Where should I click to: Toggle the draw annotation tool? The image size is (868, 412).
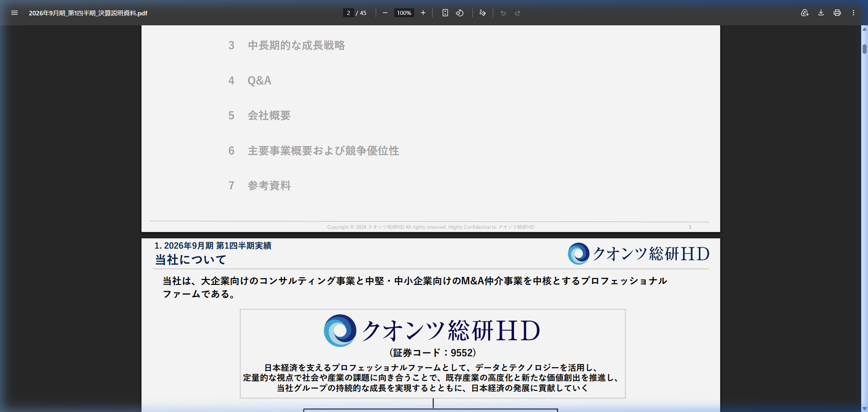click(482, 13)
